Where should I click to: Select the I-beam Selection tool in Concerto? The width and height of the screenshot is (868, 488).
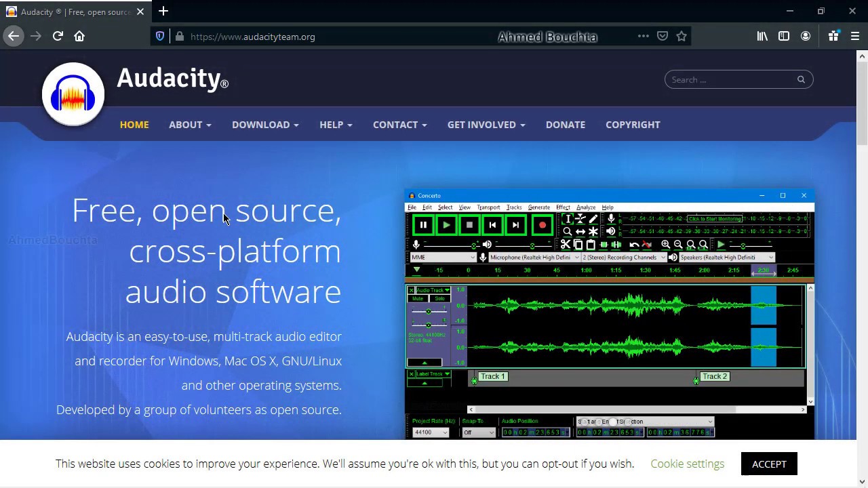568,219
